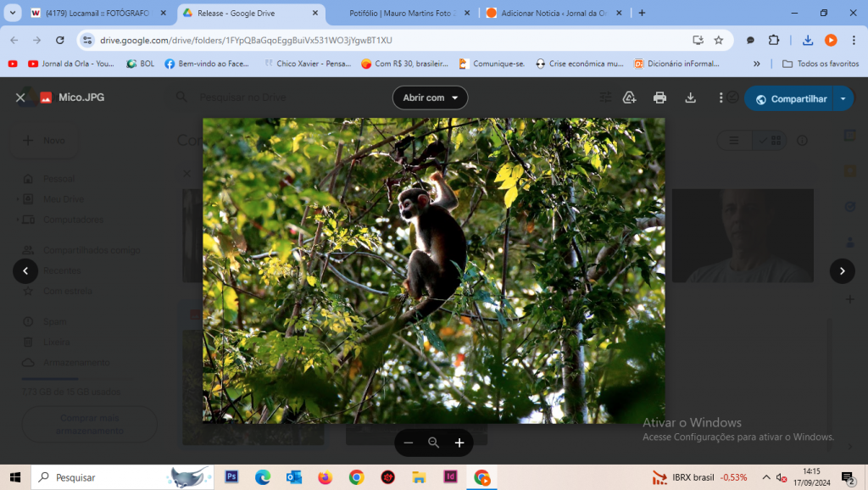Reset zoom with magnifier icon

tap(434, 443)
